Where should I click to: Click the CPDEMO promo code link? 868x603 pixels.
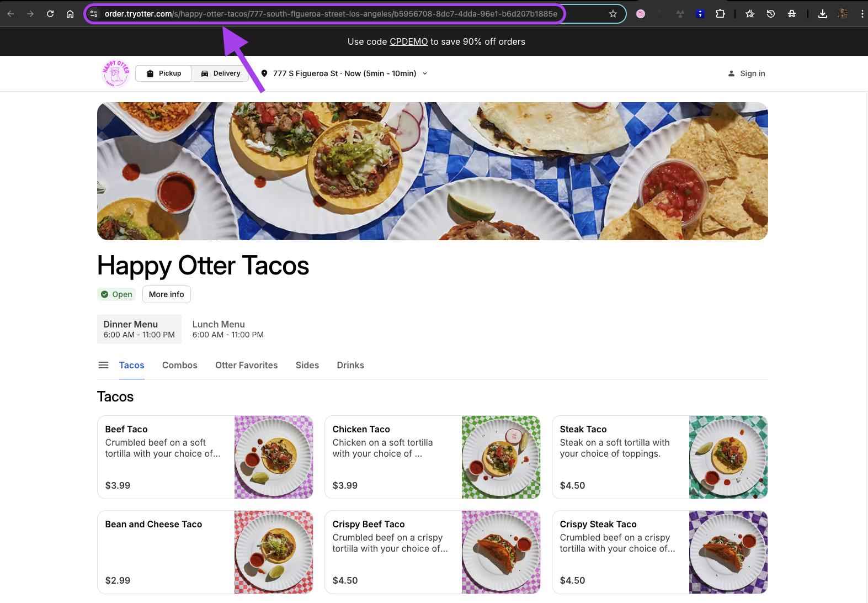(408, 41)
